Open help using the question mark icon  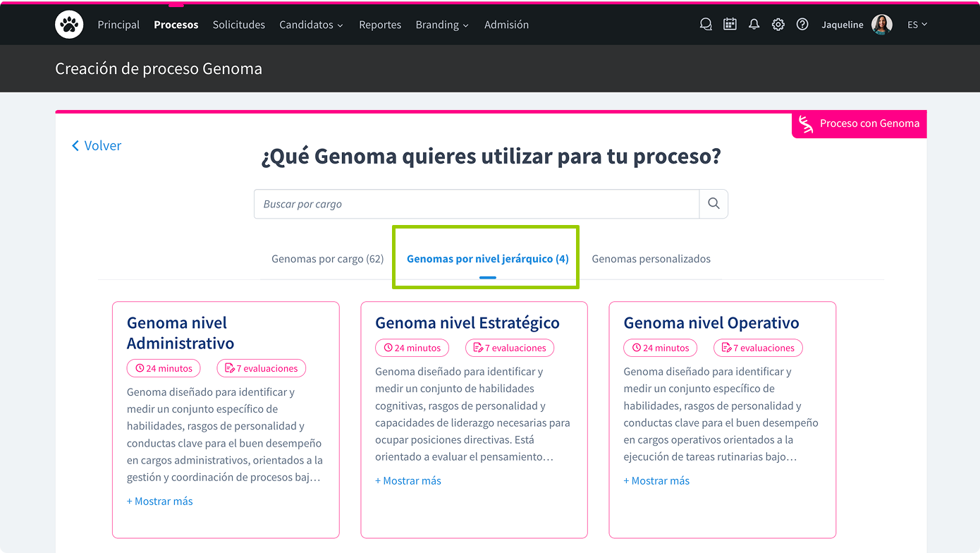point(802,24)
